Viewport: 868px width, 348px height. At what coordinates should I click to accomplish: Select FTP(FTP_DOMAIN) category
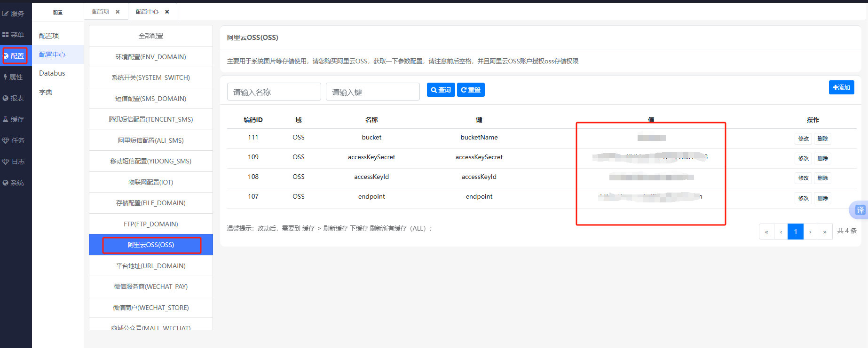tap(151, 224)
